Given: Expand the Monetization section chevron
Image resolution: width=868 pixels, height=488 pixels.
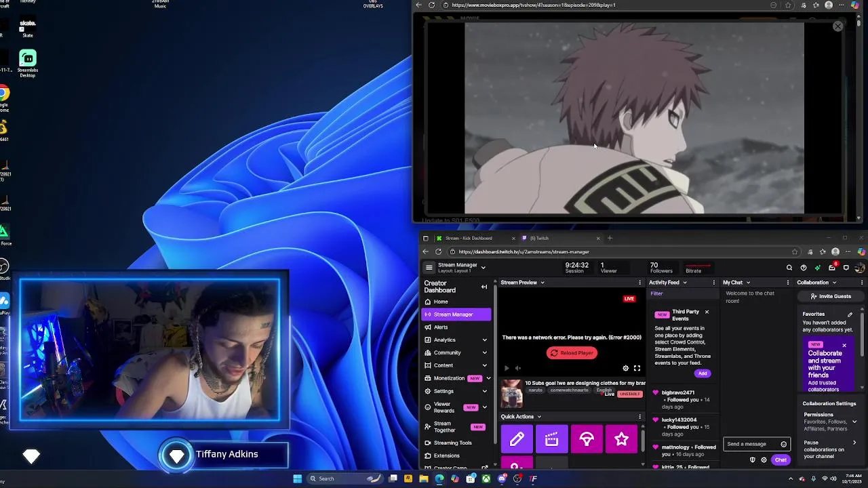Looking at the screenshot, I should point(488,378).
